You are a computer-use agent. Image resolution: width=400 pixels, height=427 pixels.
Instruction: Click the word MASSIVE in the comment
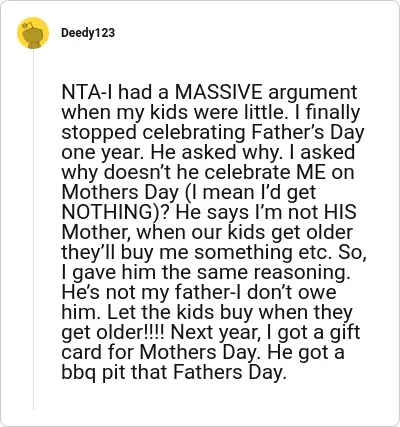(219, 92)
